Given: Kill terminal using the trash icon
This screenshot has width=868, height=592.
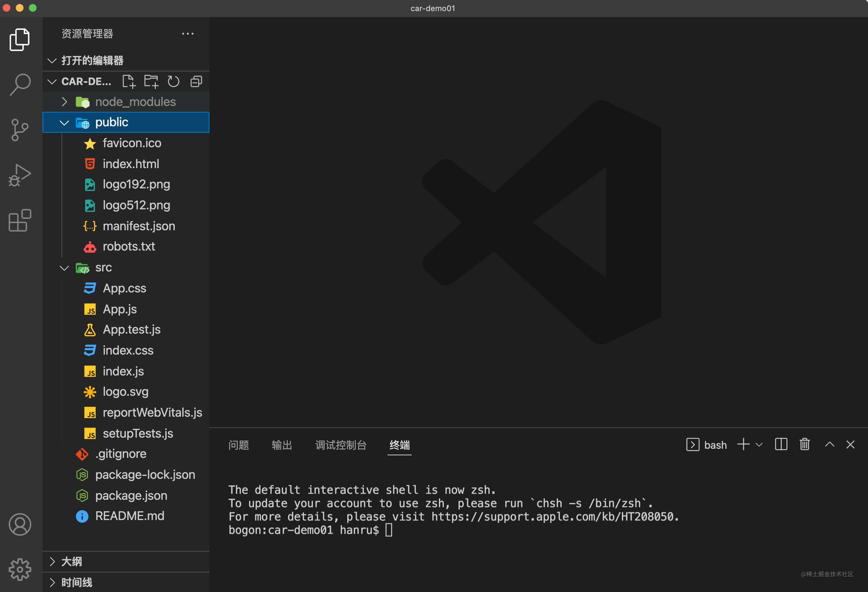Looking at the screenshot, I should (x=805, y=444).
